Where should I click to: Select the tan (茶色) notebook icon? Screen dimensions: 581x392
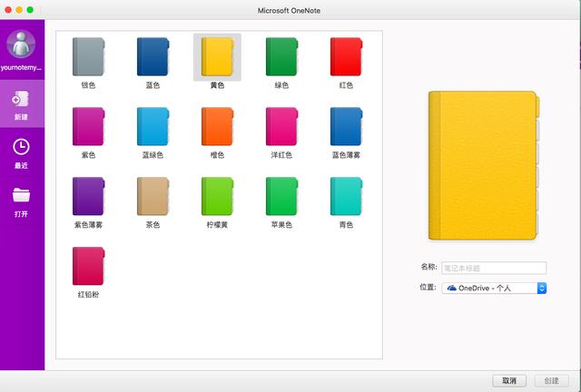tap(153, 196)
